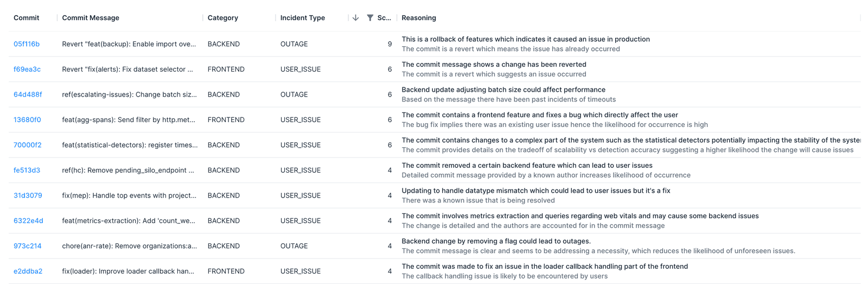Open the filter icon beside Sc... header
Screen dimensions: 868x284
pos(370,18)
